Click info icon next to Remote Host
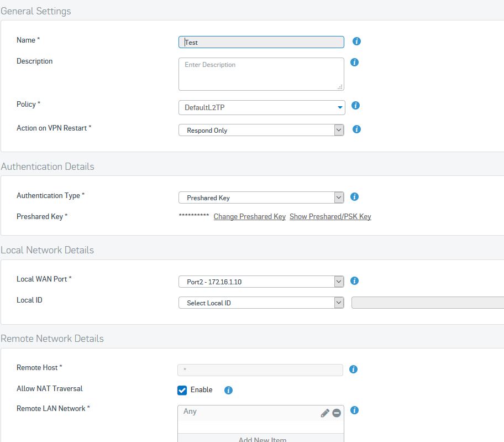The width and height of the screenshot is (504, 442). (x=353, y=369)
